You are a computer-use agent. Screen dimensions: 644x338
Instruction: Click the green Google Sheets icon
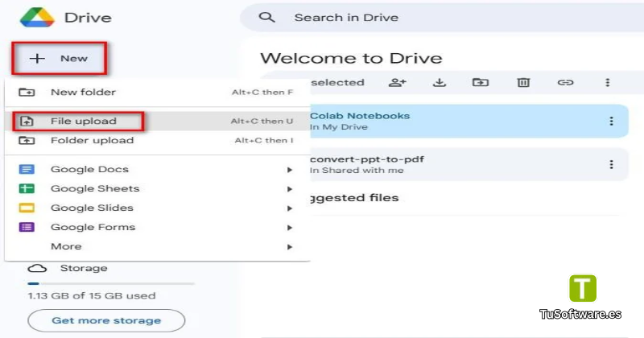click(x=27, y=188)
